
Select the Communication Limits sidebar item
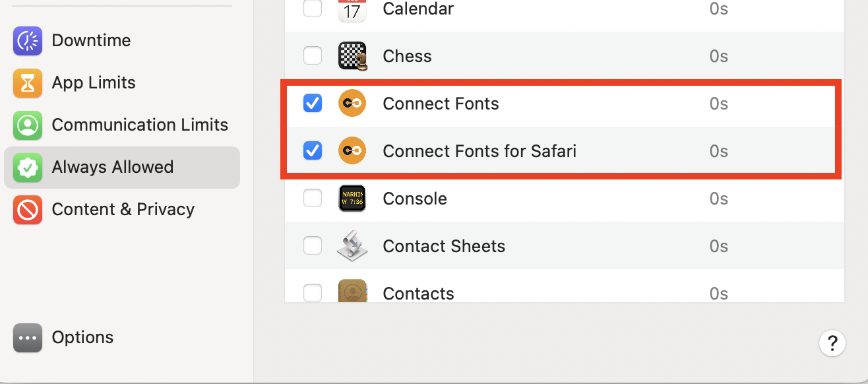point(122,125)
